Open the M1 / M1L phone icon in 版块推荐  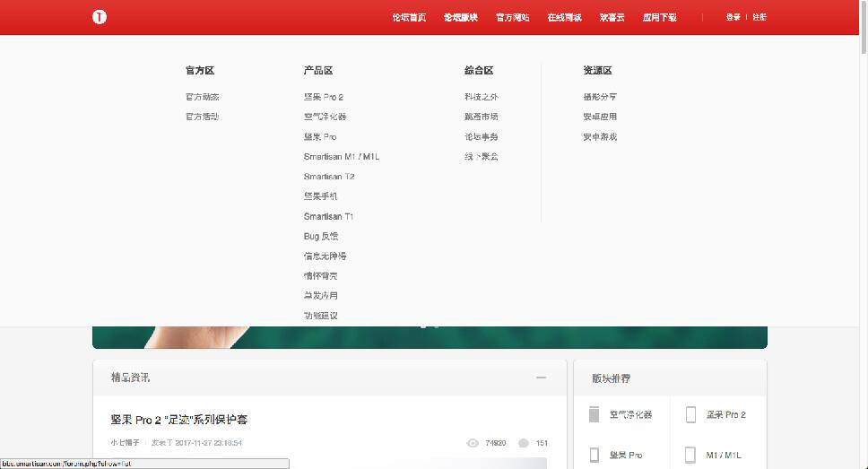coord(690,455)
